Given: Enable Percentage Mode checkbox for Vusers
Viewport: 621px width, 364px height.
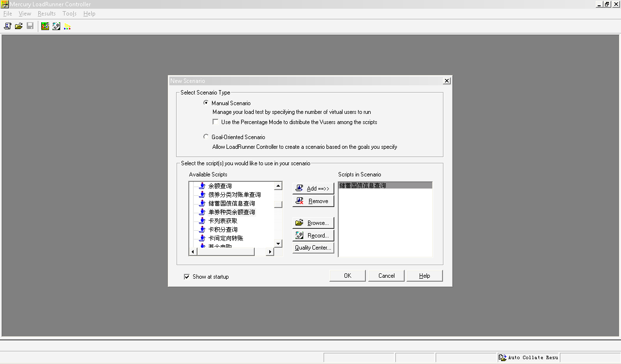Looking at the screenshot, I should tap(215, 122).
